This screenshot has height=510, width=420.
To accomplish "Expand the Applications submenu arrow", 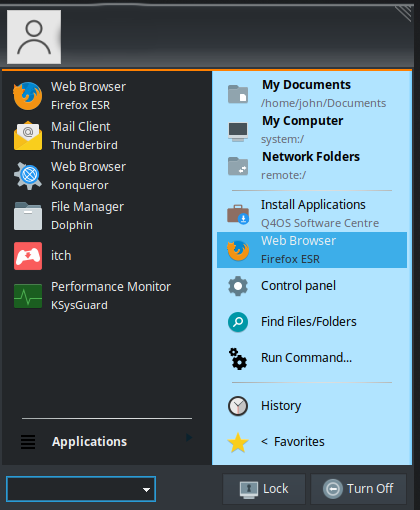I will pos(189,437).
